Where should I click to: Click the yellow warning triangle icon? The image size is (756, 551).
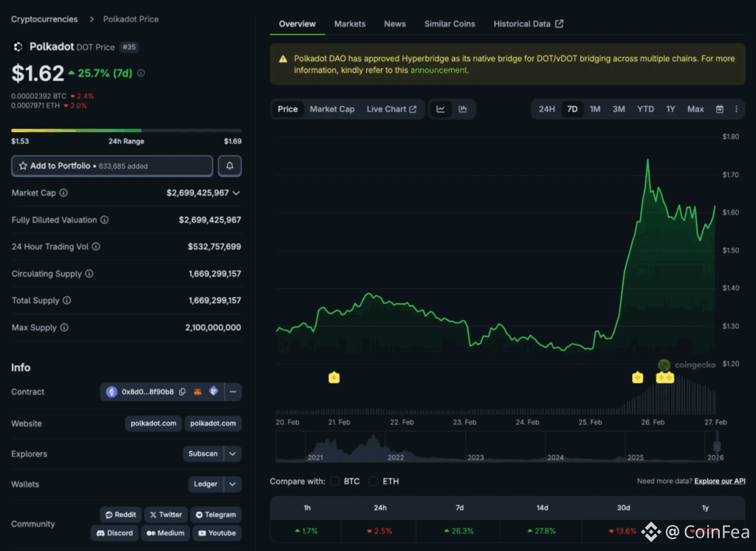tap(283, 59)
